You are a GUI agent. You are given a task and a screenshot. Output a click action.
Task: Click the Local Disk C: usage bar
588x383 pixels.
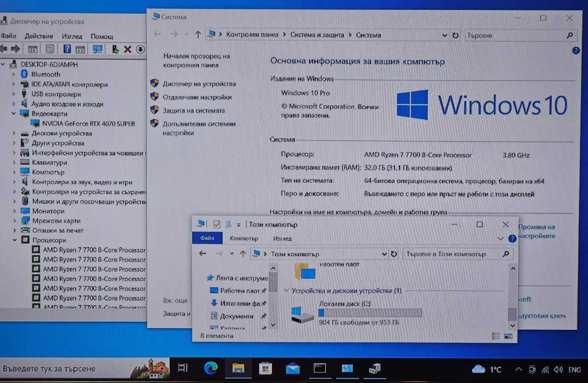(370, 313)
